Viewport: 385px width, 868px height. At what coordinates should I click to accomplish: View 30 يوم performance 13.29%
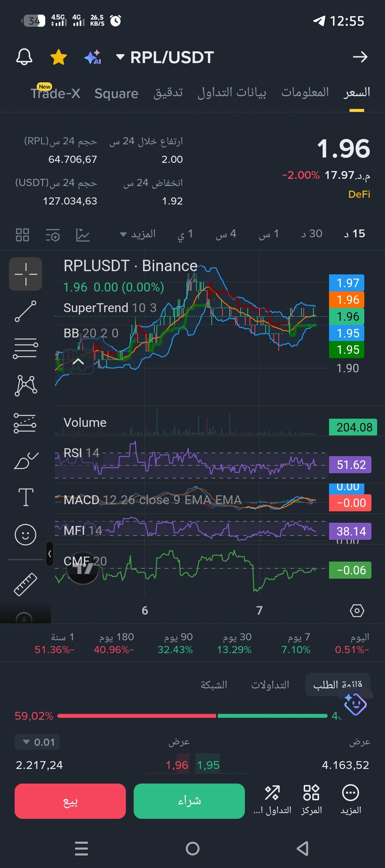click(234, 643)
